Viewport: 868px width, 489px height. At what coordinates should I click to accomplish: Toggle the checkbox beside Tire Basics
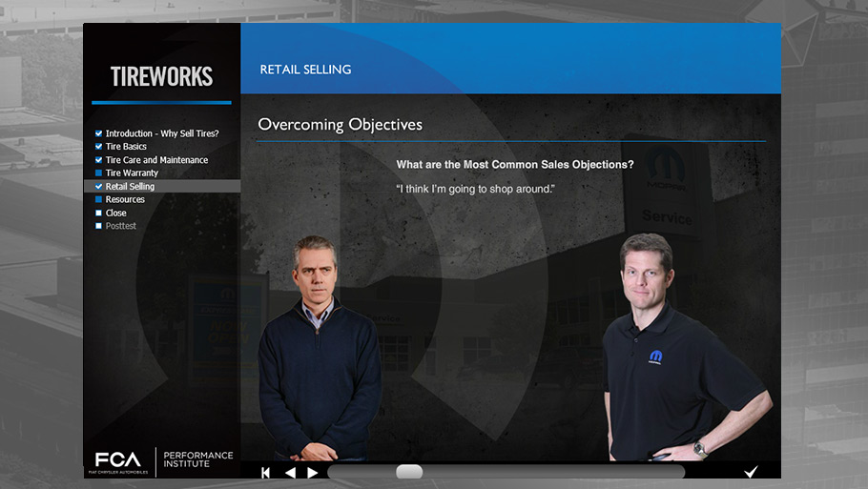pos(98,147)
